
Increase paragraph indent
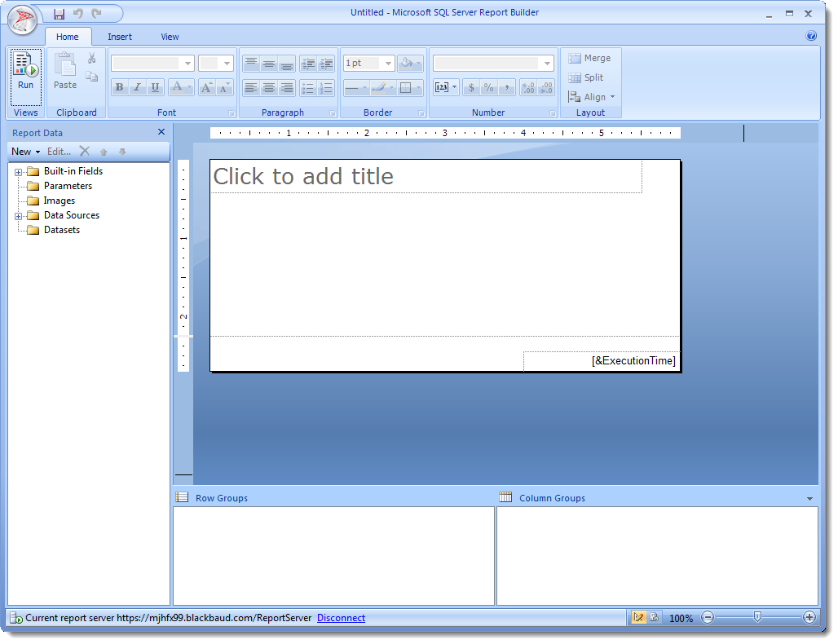pyautogui.click(x=326, y=63)
